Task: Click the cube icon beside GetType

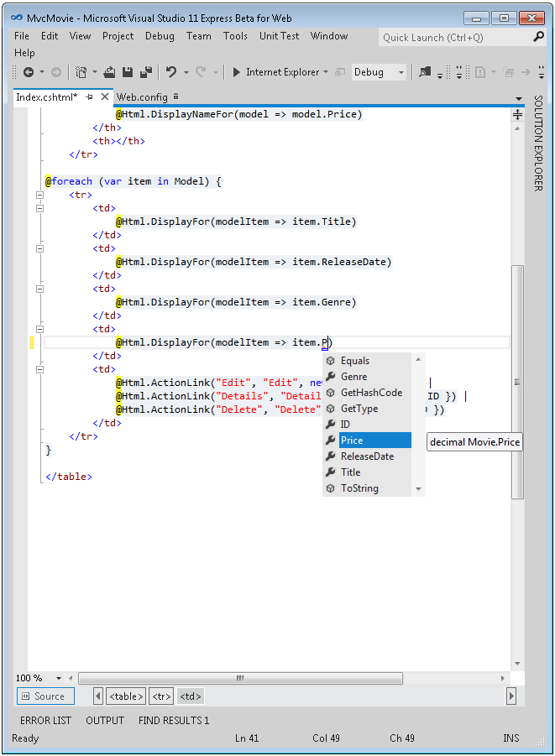Action: pyautogui.click(x=331, y=409)
